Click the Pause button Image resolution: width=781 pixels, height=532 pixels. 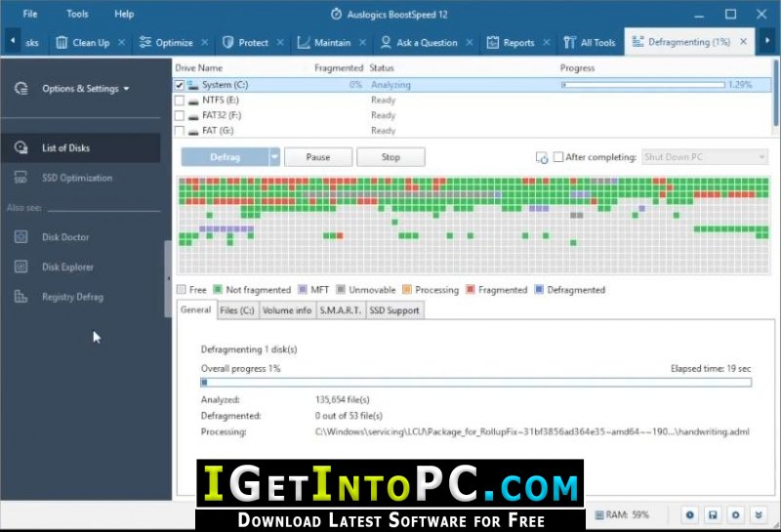coord(318,157)
